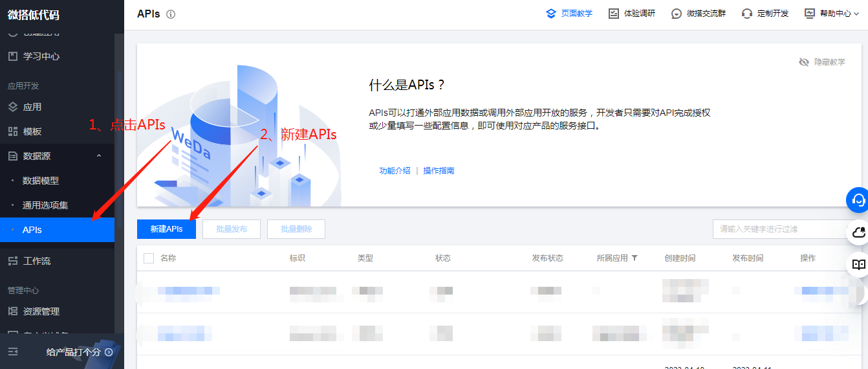The width and height of the screenshot is (868, 369).
Task: Click the 类型 column header
Action: (x=365, y=258)
